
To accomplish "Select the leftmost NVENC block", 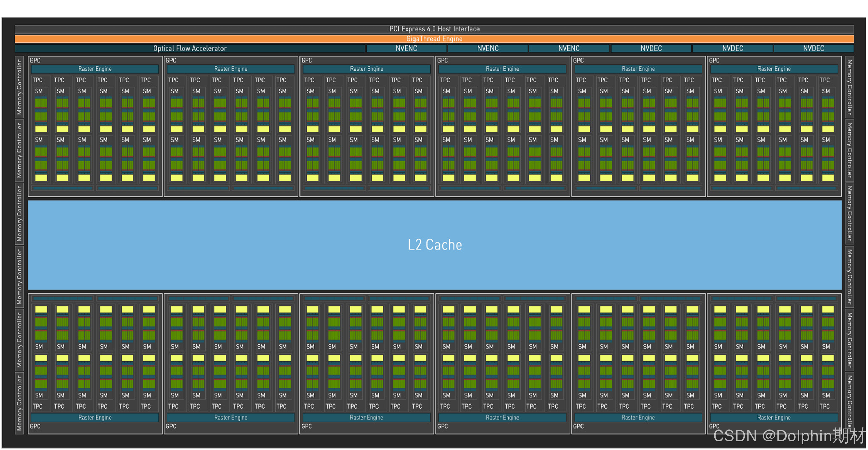I will 406,48.
